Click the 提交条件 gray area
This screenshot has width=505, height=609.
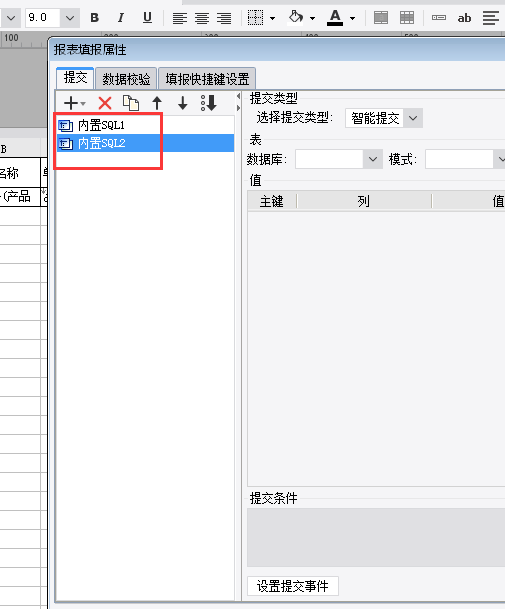pos(376,537)
